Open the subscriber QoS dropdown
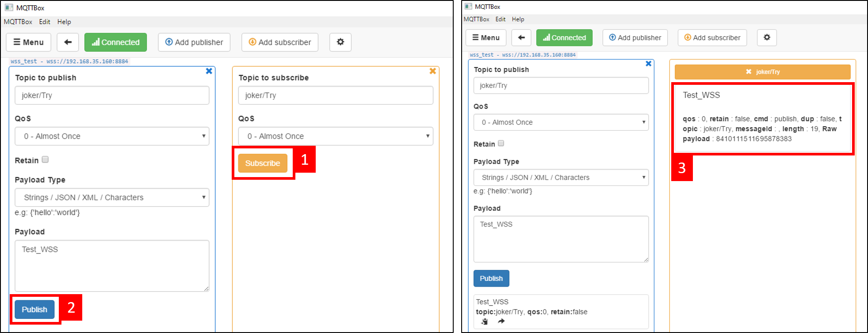 [x=336, y=136]
